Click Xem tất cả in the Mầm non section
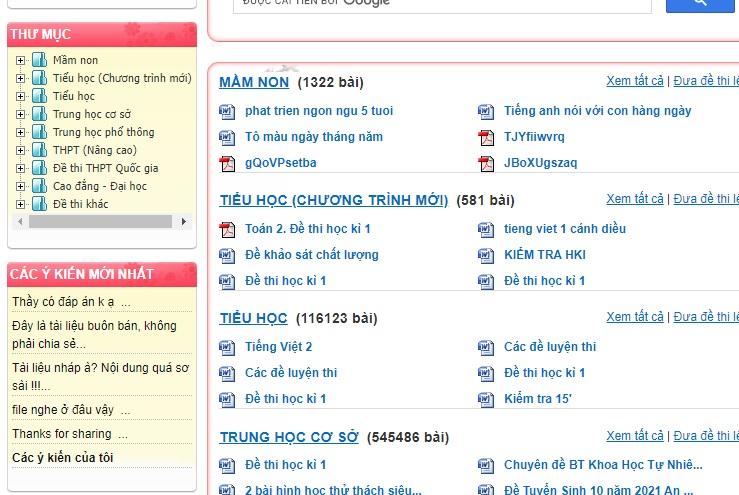The image size is (739, 495). click(634, 81)
